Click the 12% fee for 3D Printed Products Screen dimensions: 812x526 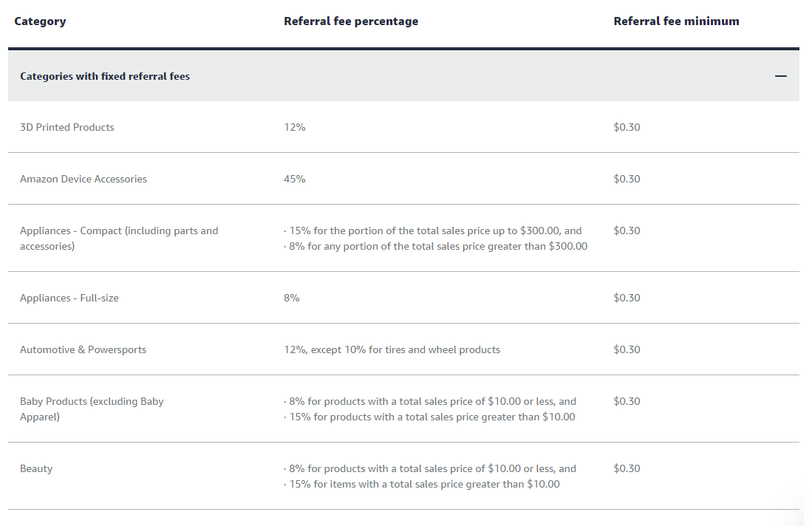[x=295, y=127]
